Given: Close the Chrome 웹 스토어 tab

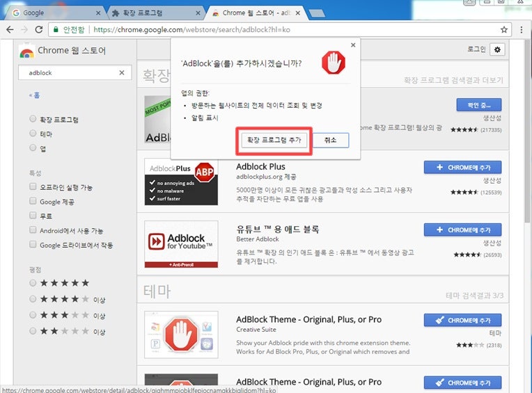Looking at the screenshot, I should (298, 13).
